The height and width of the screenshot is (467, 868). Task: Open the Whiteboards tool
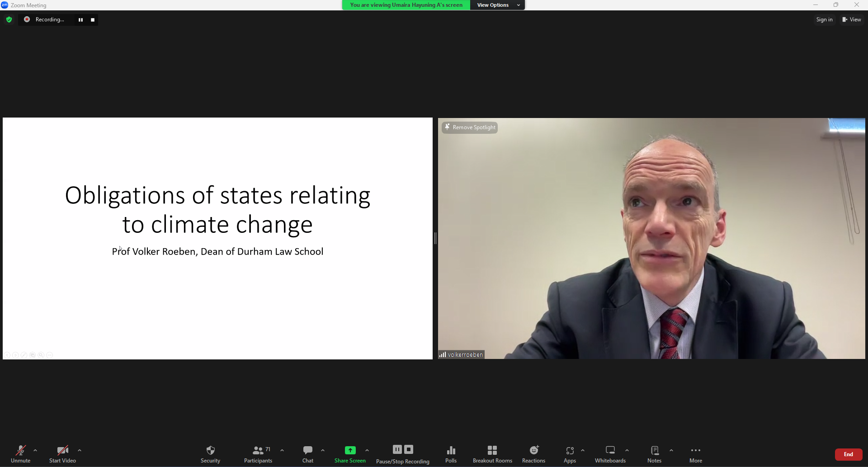[x=610, y=454]
